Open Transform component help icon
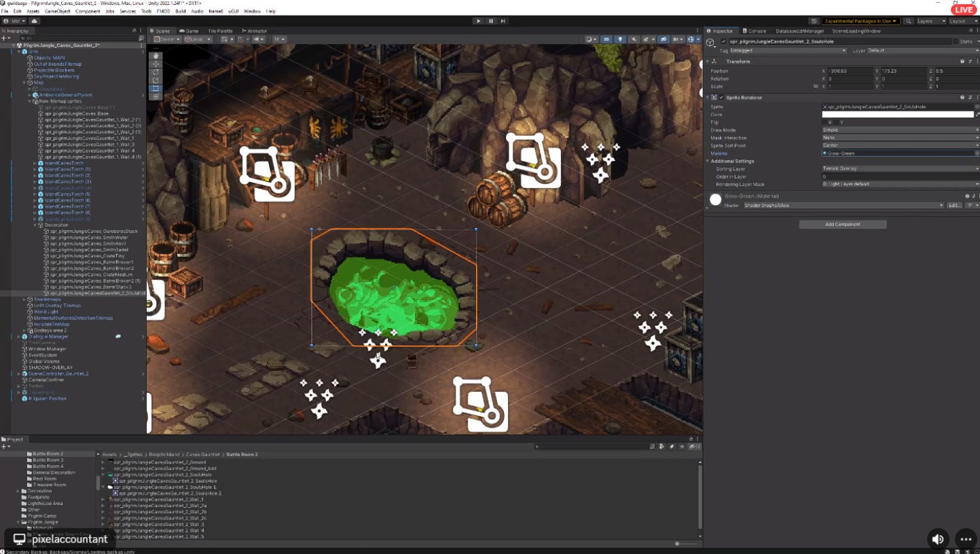Image resolution: width=980 pixels, height=554 pixels. 962,61
